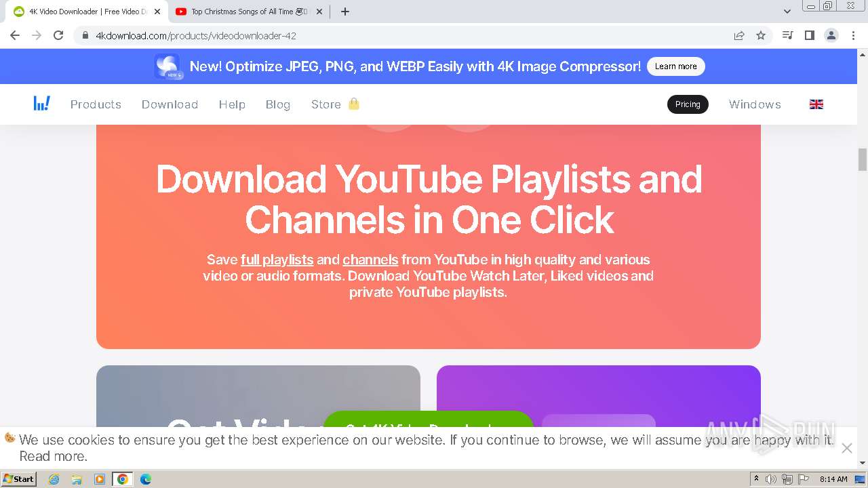
Task: Open a new tab with the plus button
Action: (x=344, y=12)
